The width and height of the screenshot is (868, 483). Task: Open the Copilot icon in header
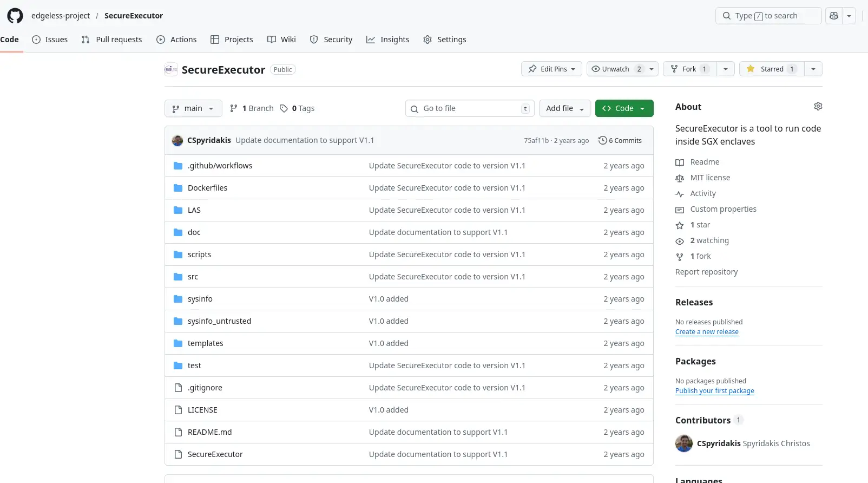click(x=834, y=16)
